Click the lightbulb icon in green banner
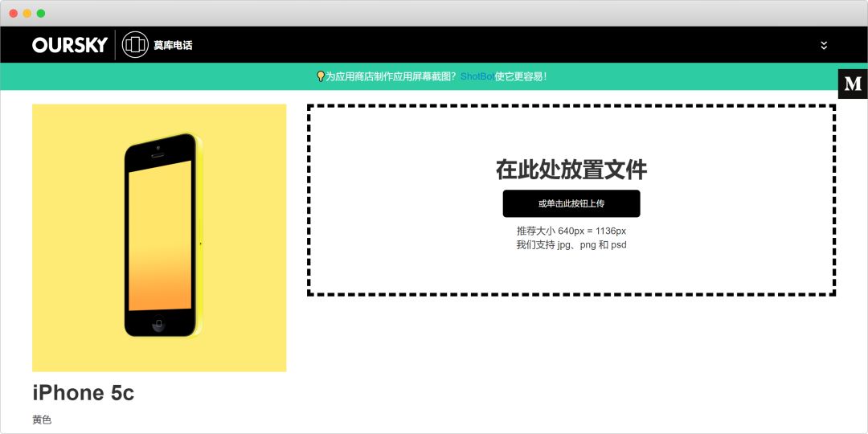This screenshot has width=868, height=434. [321, 76]
